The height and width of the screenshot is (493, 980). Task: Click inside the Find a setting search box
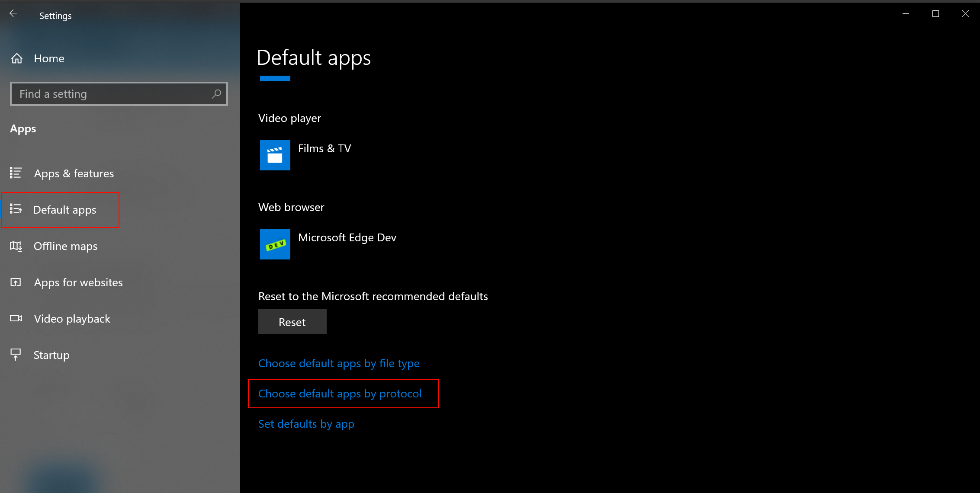108,93
